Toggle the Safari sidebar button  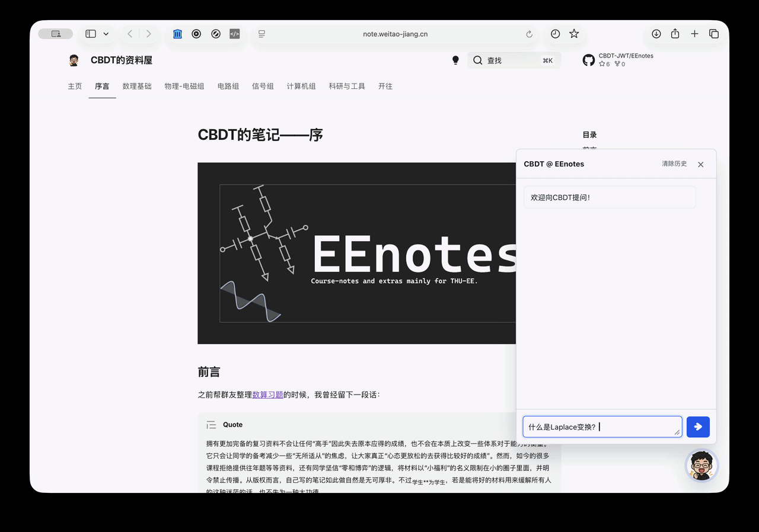coord(91,34)
